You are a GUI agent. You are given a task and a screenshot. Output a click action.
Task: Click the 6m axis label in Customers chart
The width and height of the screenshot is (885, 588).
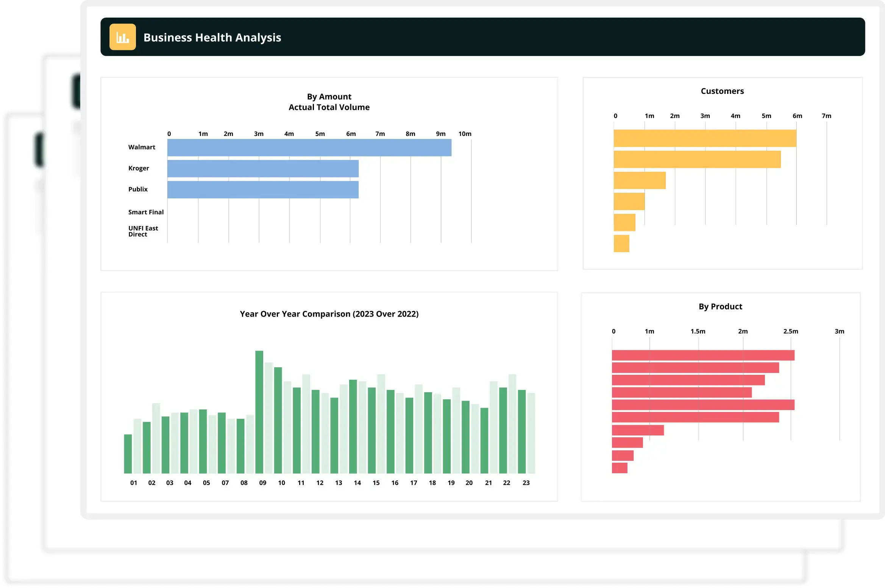(x=797, y=116)
